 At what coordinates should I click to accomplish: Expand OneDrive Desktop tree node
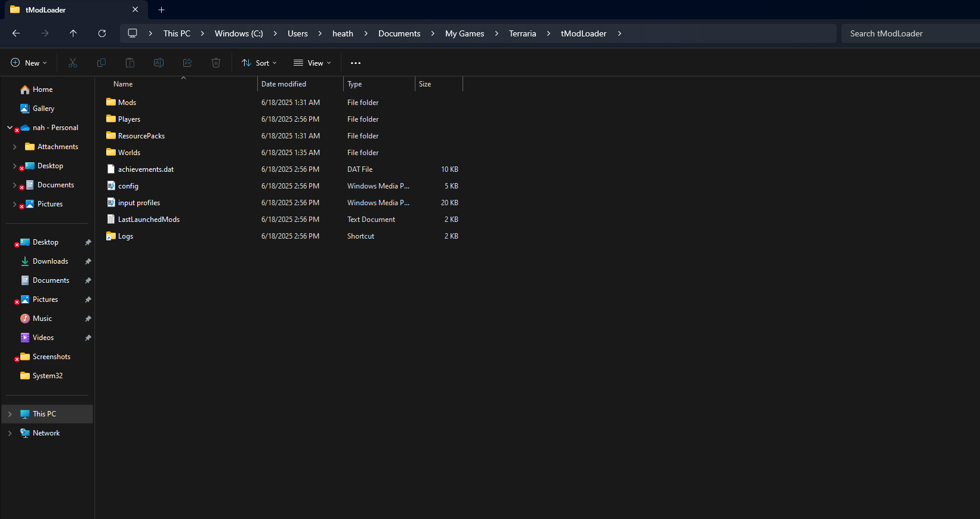click(x=14, y=166)
